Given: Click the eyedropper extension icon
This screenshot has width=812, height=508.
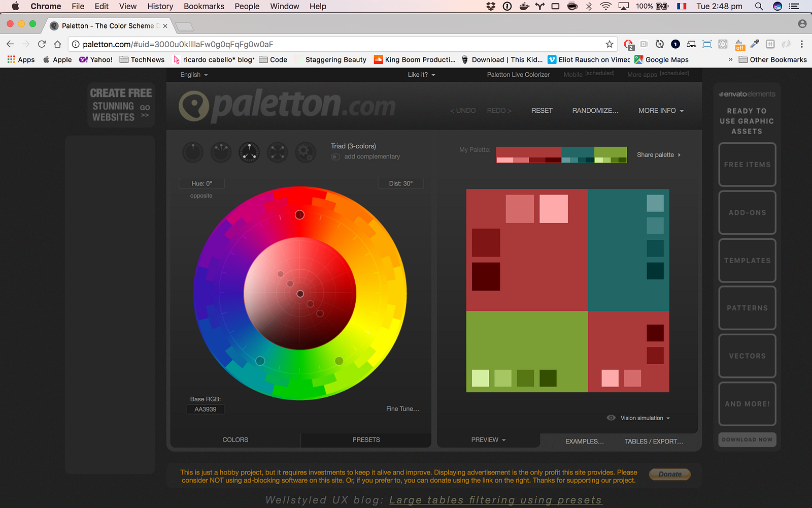Looking at the screenshot, I should pyautogui.click(x=755, y=44).
